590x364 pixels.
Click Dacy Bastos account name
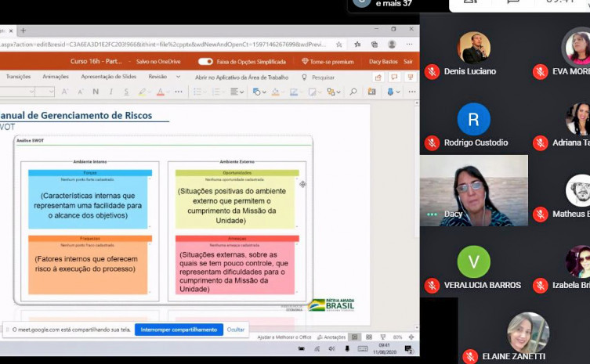[383, 62]
